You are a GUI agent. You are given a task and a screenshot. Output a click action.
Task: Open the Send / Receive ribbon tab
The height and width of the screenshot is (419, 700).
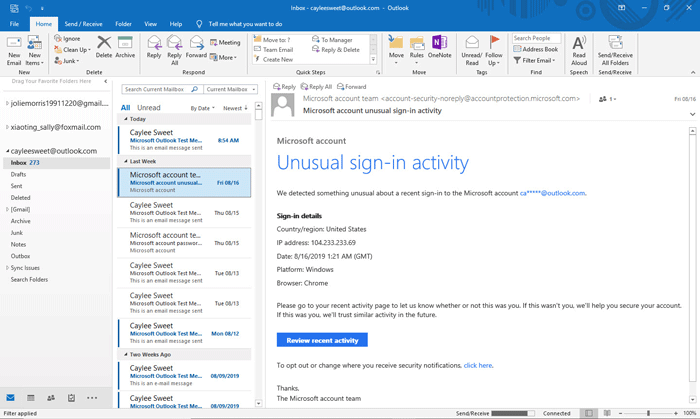pos(83,24)
